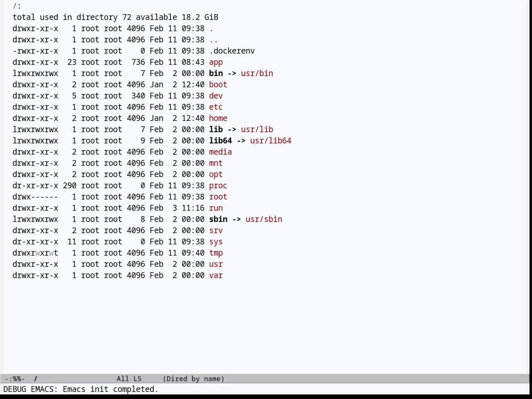Open the srv directory entry

click(216, 231)
